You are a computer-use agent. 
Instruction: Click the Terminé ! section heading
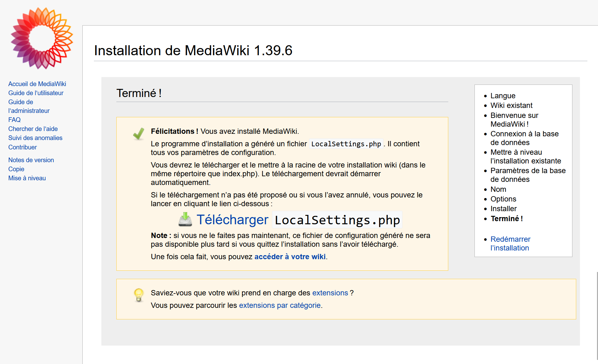(x=139, y=93)
